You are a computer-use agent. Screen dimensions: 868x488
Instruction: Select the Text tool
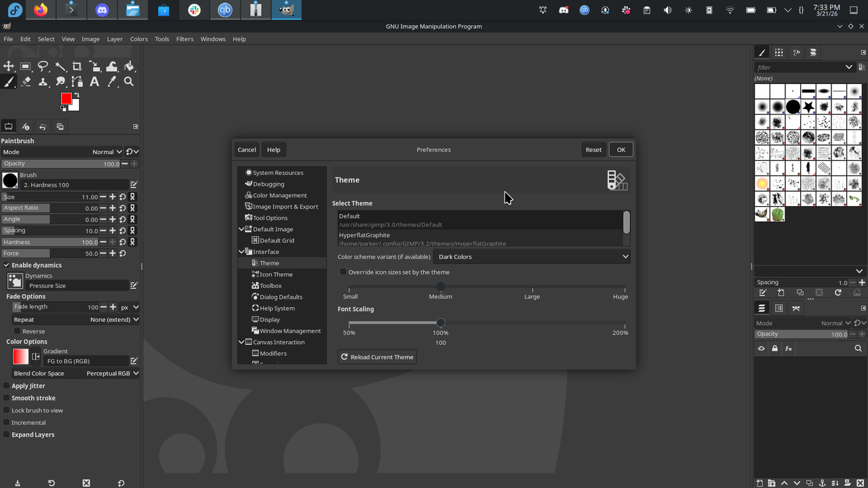(x=95, y=82)
